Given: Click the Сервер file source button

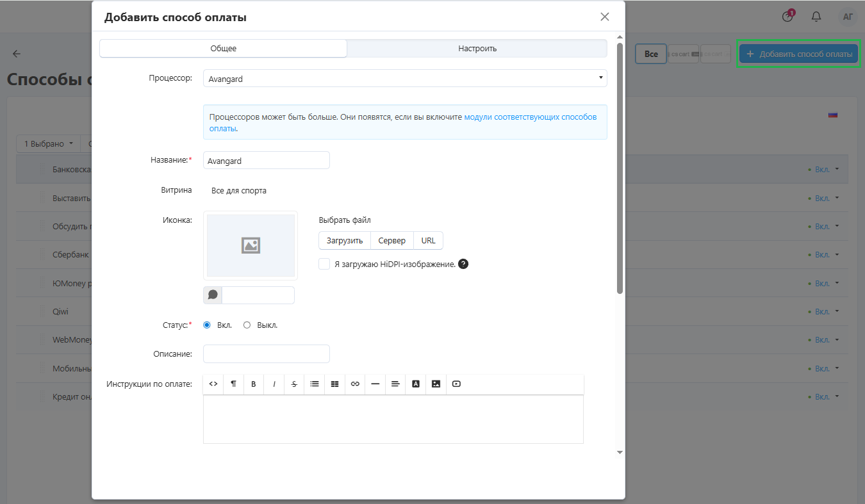Looking at the screenshot, I should 392,241.
